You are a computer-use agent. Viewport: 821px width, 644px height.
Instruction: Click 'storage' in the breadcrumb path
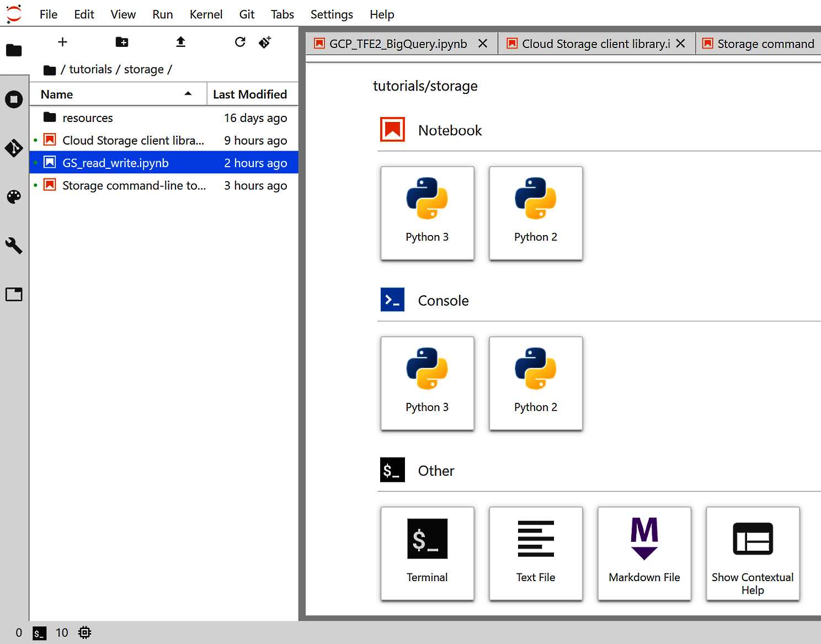click(143, 70)
